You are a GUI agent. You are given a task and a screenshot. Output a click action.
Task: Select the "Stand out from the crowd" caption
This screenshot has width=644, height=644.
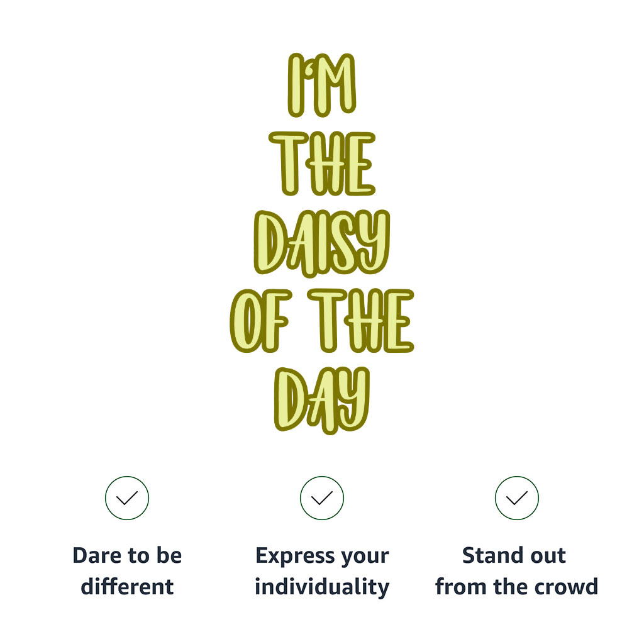pyautogui.click(x=517, y=571)
